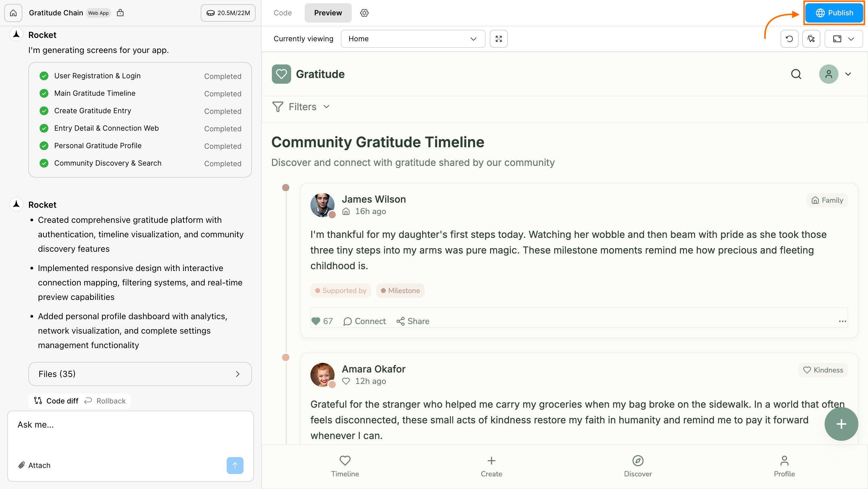Switch to the Preview tab
The height and width of the screenshot is (489, 868).
pyautogui.click(x=328, y=13)
